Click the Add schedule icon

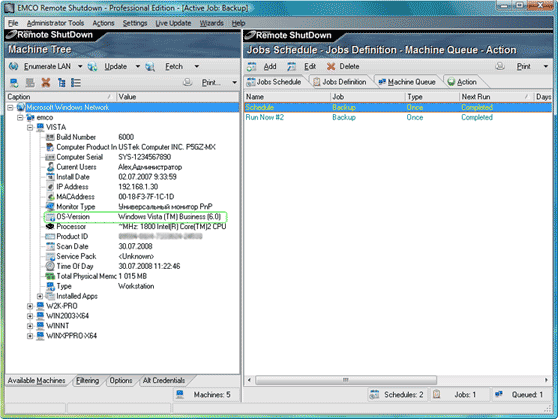pos(252,67)
